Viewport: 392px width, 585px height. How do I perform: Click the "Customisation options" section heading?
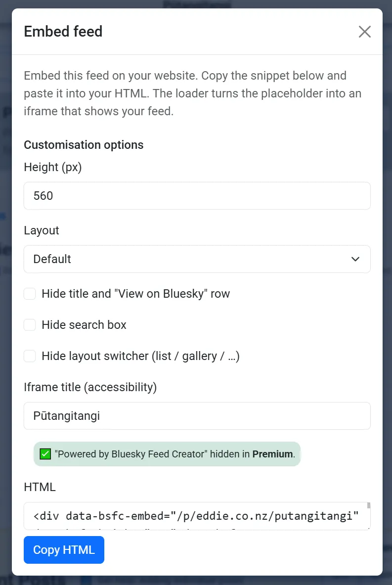[x=84, y=145]
